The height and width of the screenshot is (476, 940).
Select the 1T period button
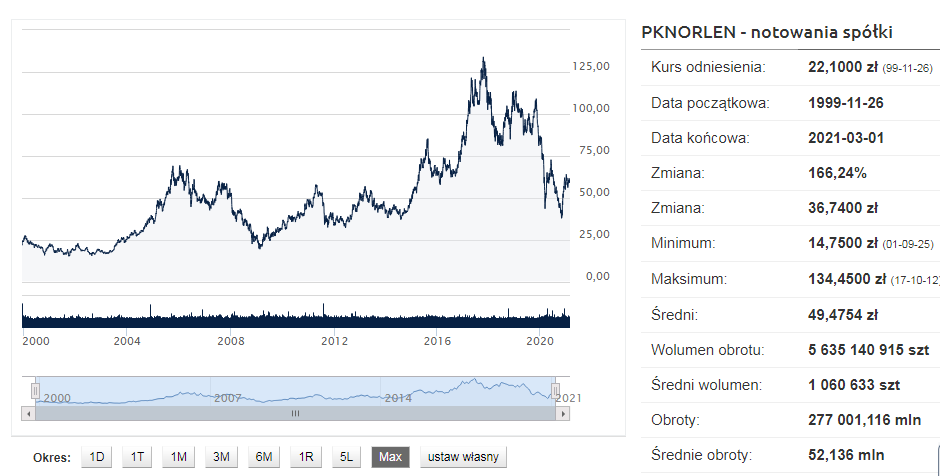click(x=138, y=457)
